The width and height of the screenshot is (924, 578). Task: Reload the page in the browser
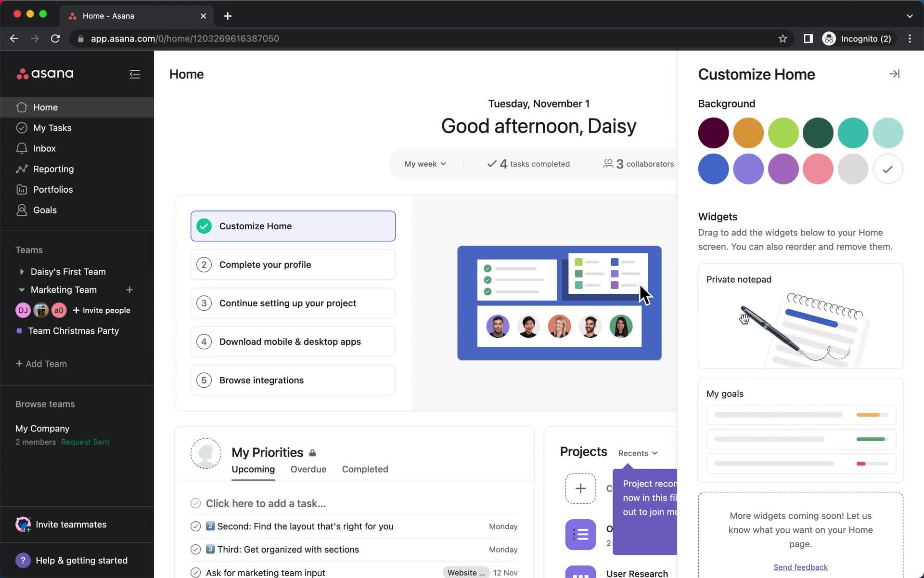click(55, 39)
